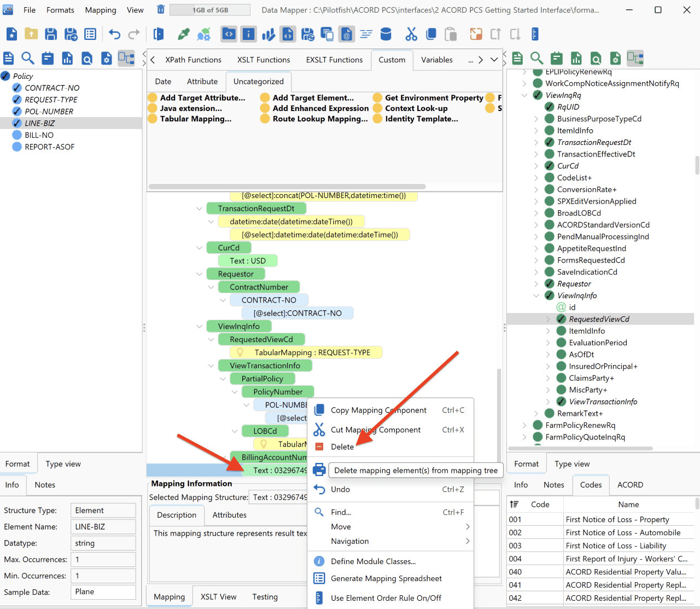Screen dimensions: 700x609
Task: Click the email '@' document toolbar icon
Action: tap(347, 34)
